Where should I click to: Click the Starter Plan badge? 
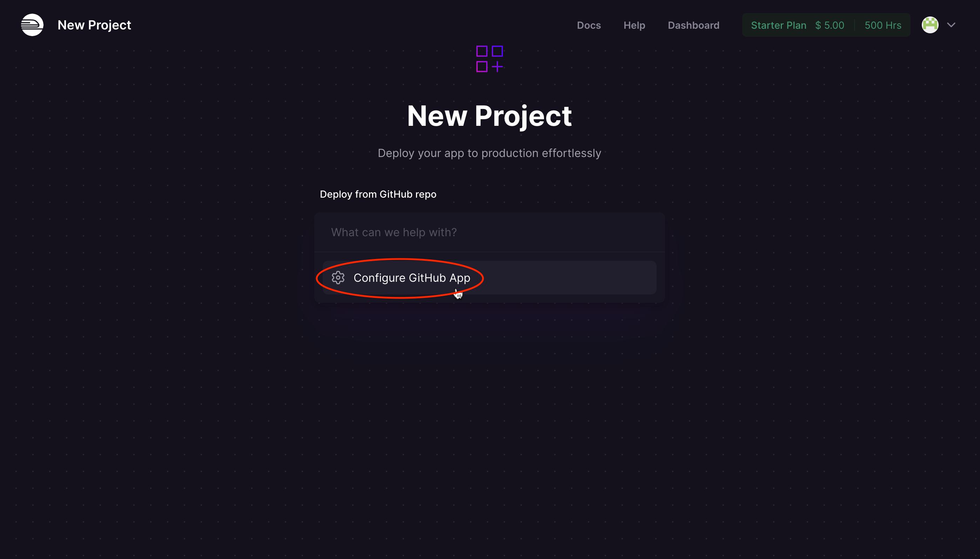point(778,25)
